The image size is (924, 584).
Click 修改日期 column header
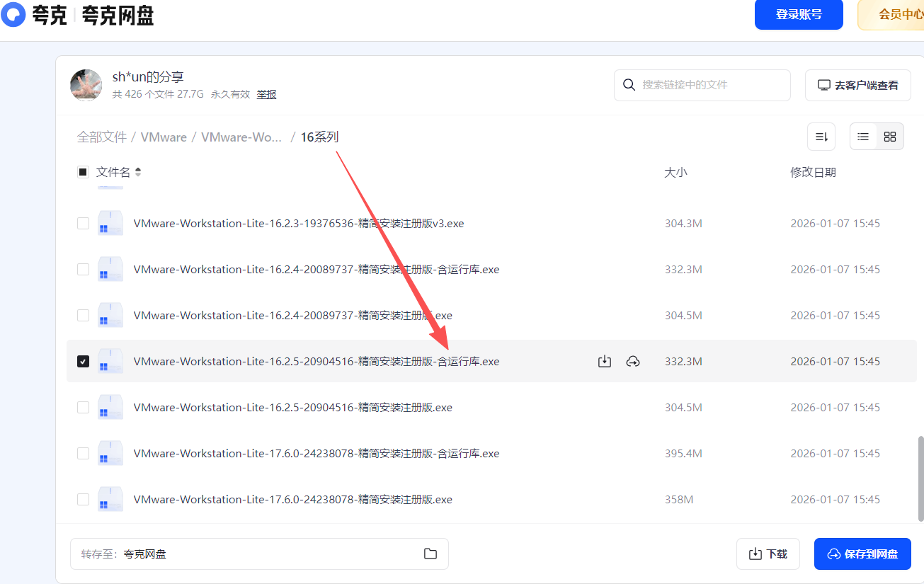(813, 172)
